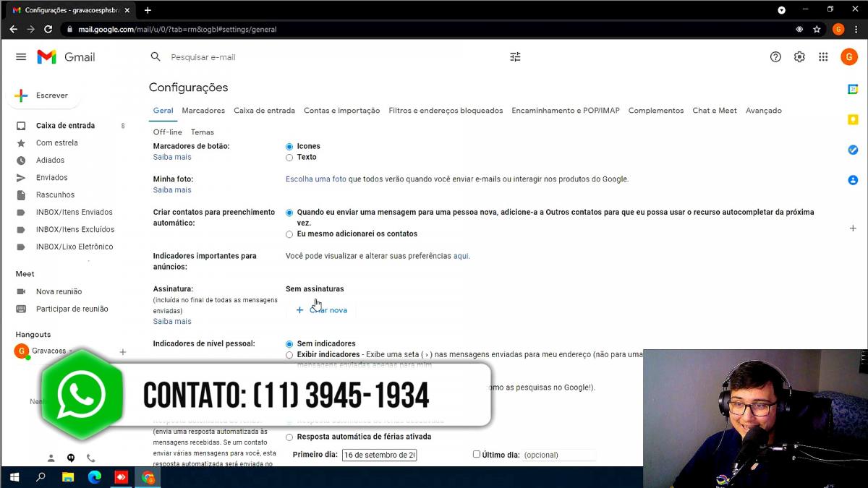
Task: Enable 'Resposta automática de férias ativada'
Action: [x=289, y=437]
